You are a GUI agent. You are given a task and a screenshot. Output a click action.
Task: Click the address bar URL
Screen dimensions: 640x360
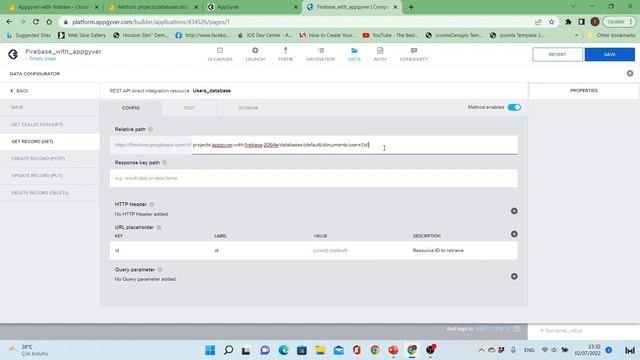pos(151,22)
